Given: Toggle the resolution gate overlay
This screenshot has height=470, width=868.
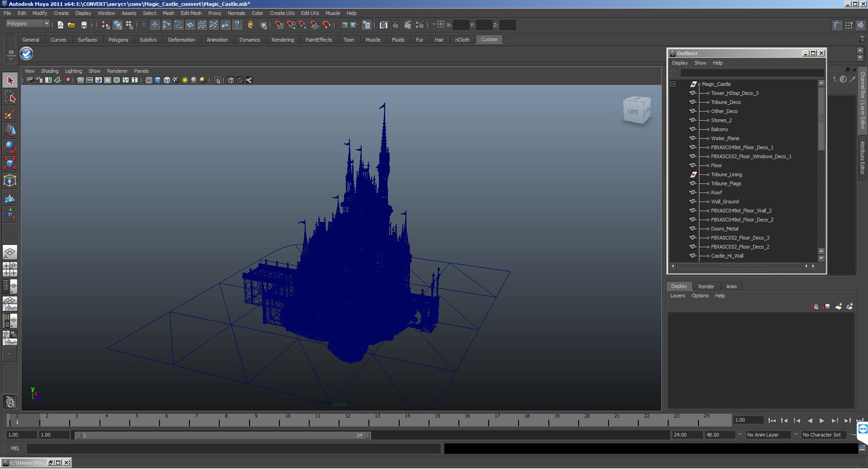Looking at the screenshot, I should tap(99, 80).
